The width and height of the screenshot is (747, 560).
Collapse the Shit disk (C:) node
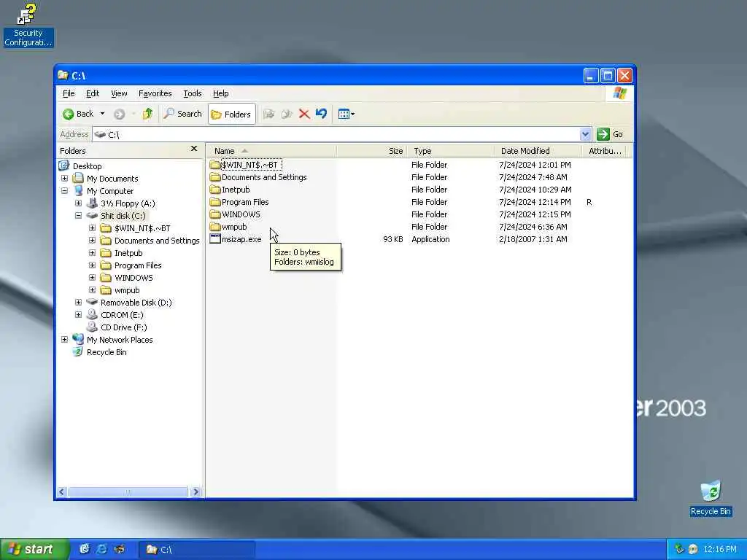pos(78,216)
